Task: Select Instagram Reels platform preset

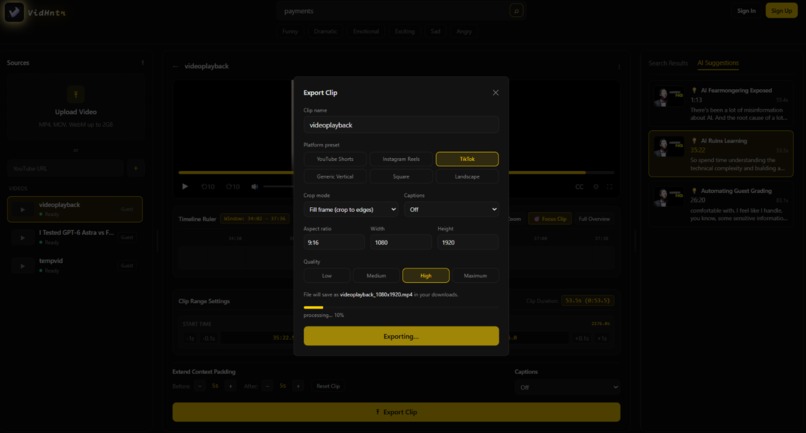Action: coord(401,159)
